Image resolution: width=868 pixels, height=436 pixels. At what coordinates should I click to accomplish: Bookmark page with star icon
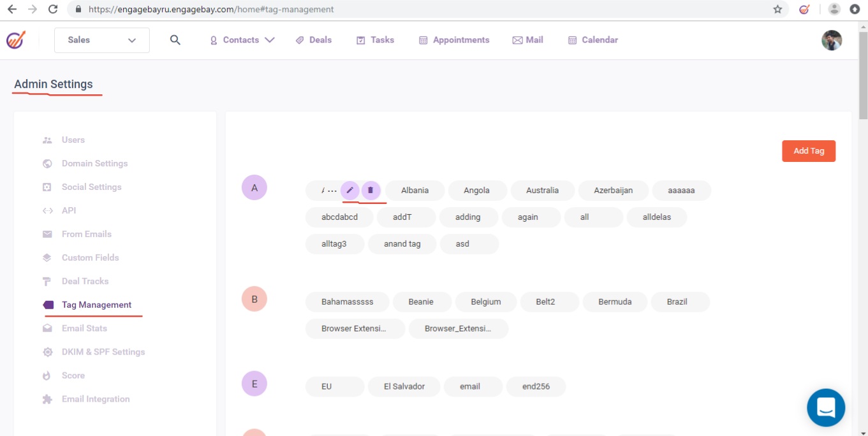(777, 10)
